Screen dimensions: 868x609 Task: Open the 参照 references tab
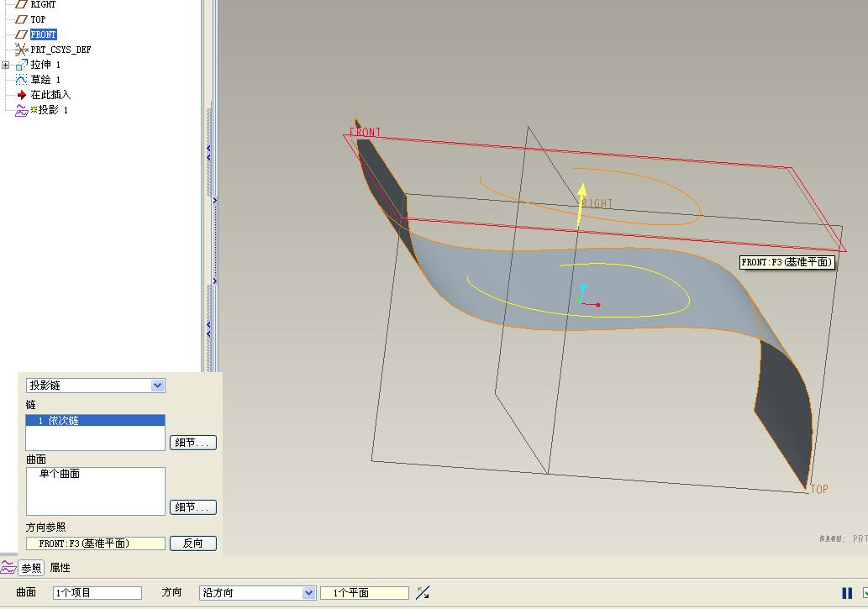coord(31,568)
